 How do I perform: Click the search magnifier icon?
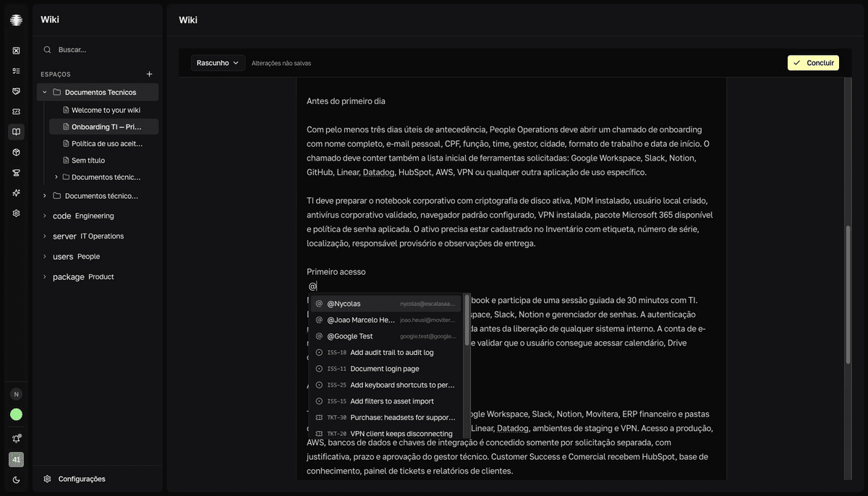coord(48,50)
